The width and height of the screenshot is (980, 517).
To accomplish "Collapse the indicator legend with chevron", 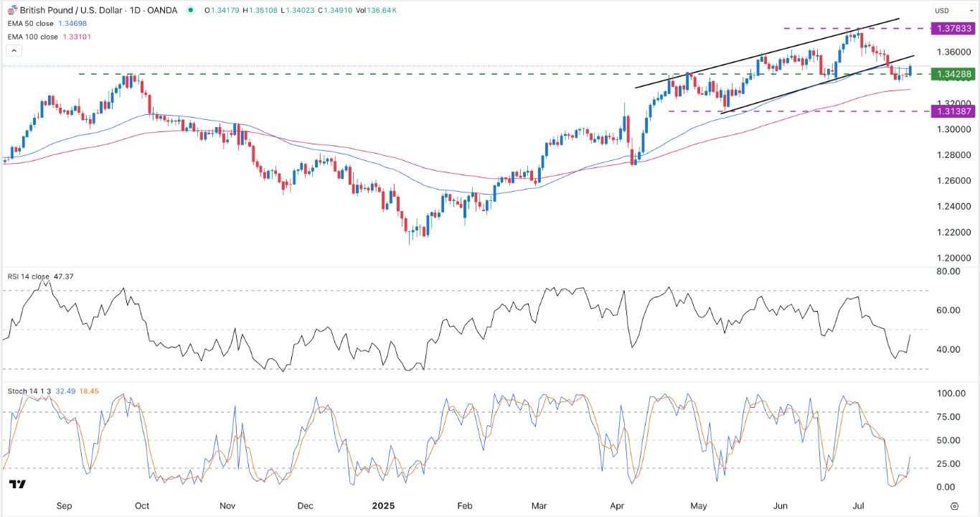I will pos(13,51).
